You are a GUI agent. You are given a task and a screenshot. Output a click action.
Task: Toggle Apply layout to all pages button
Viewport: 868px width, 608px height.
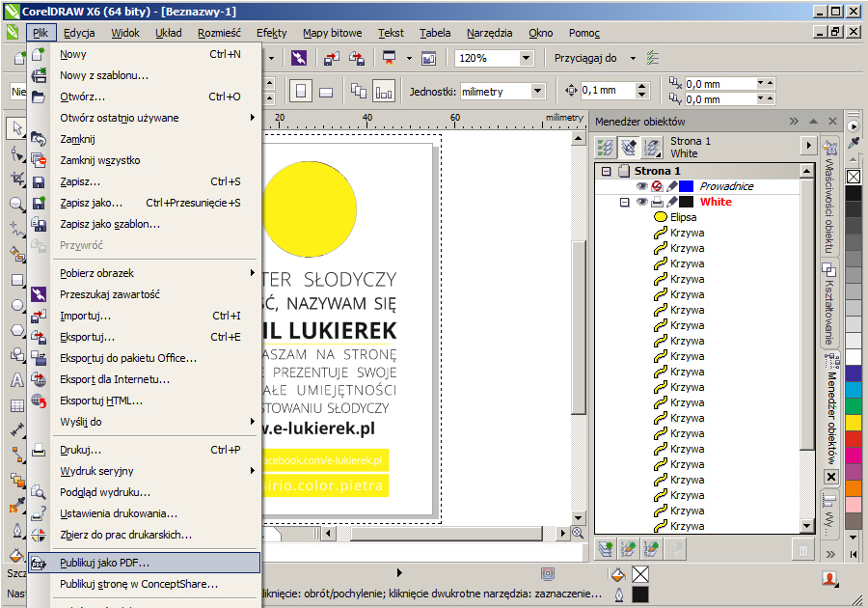359,91
